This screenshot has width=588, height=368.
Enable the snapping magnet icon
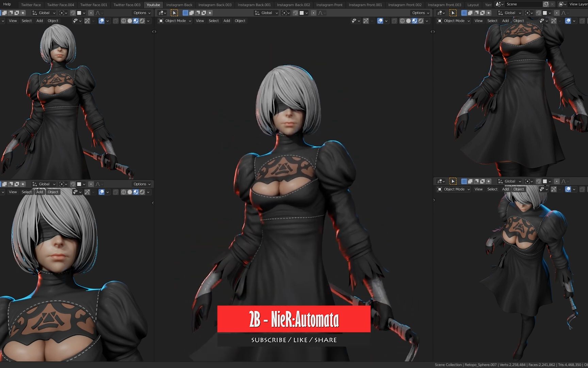point(296,13)
